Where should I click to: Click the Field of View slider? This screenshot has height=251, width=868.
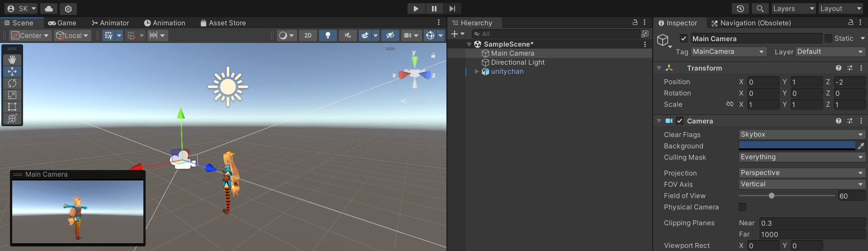[x=787, y=196]
